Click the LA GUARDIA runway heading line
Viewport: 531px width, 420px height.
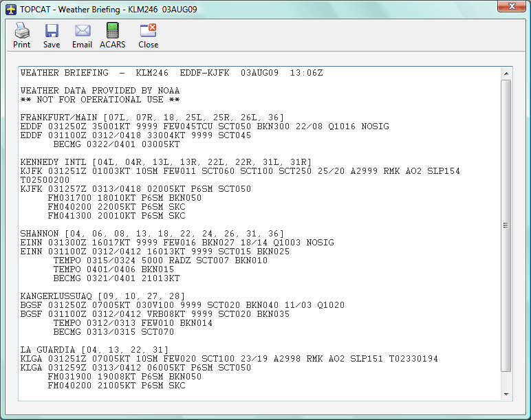coord(94,350)
